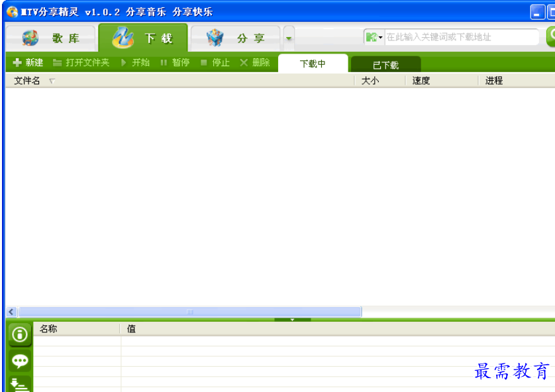Minimize the MTV分享精灵 window
Viewport: 555px width, 392px height.
[537, 13]
